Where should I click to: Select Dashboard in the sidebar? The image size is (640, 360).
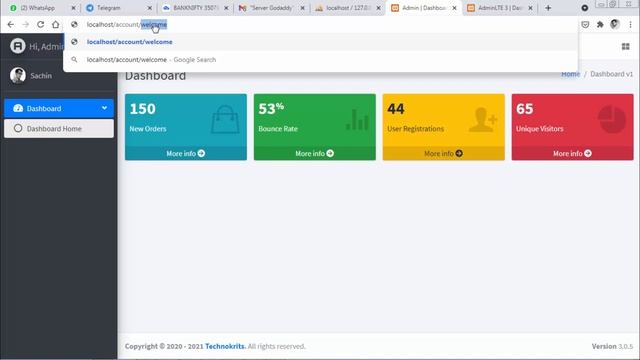click(59, 108)
